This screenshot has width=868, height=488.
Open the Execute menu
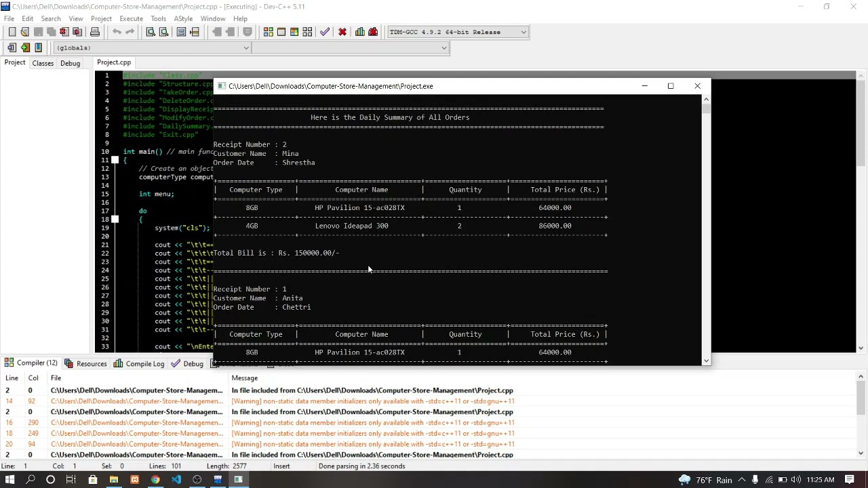click(131, 18)
